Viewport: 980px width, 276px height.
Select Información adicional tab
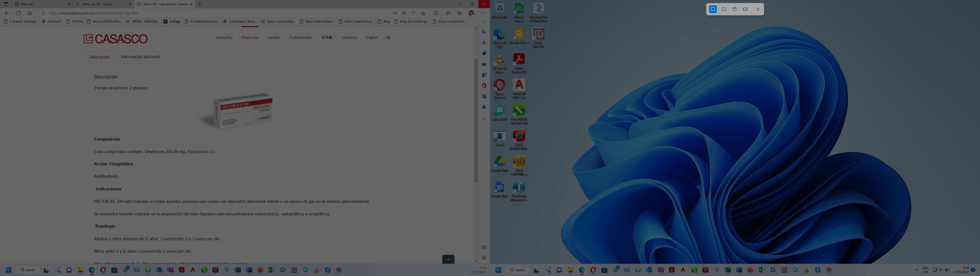pos(140,57)
